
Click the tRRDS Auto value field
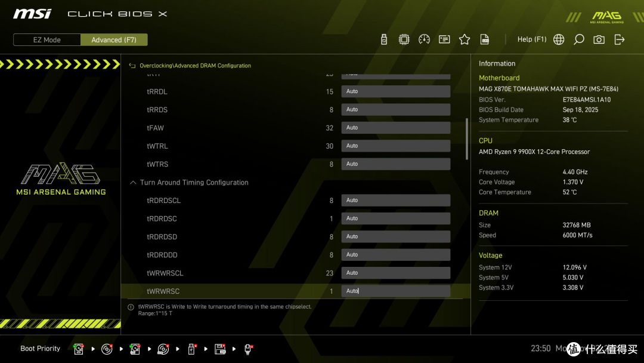tap(396, 109)
